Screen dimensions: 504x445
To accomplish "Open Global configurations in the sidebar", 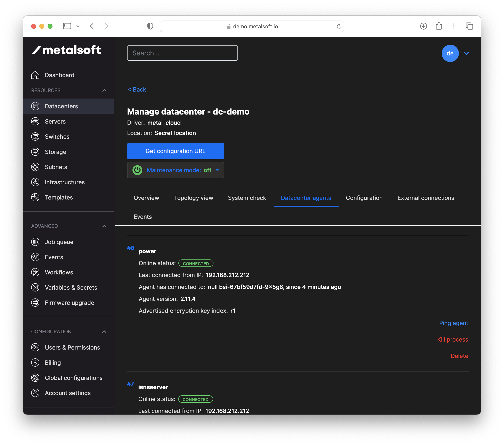I will 73,378.
